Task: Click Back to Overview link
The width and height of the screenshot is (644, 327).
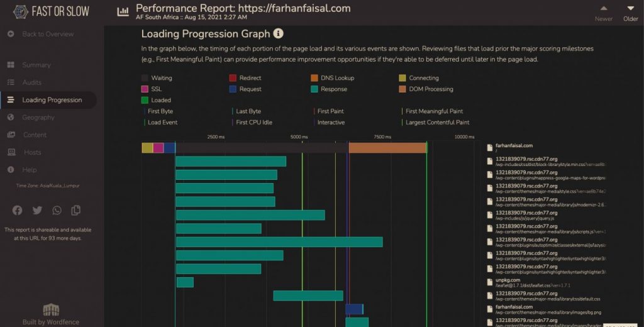Action: pyautogui.click(x=48, y=34)
